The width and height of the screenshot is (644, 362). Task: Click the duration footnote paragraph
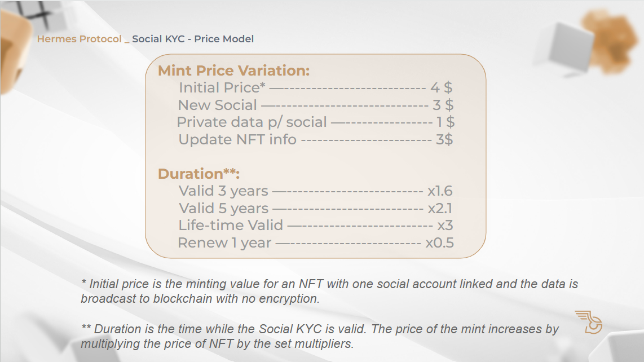click(x=319, y=335)
